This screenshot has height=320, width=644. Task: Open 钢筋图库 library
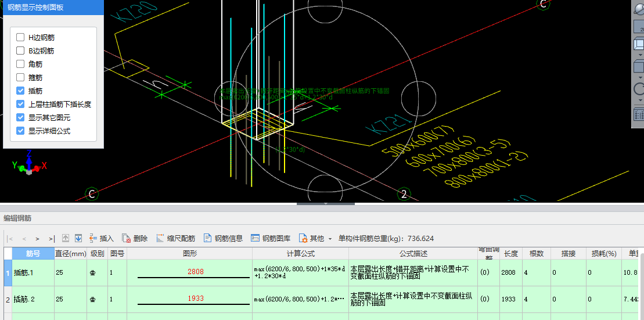[x=271, y=238]
